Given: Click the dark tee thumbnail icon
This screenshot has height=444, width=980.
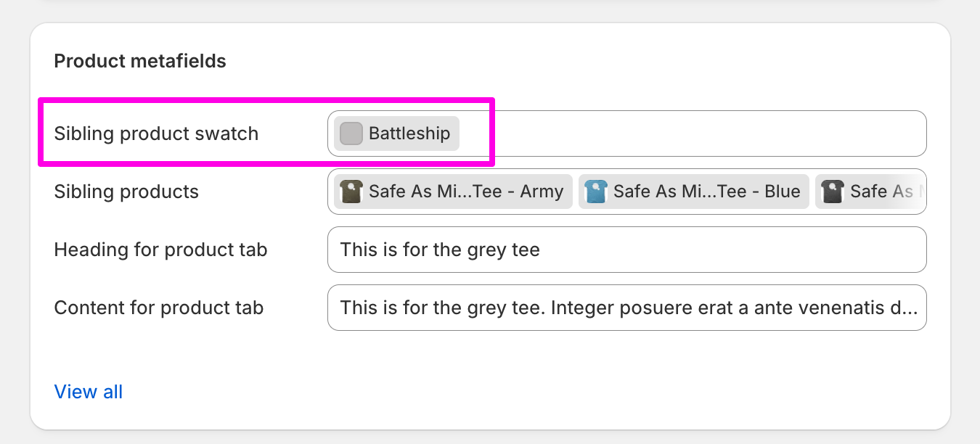Looking at the screenshot, I should click(833, 192).
